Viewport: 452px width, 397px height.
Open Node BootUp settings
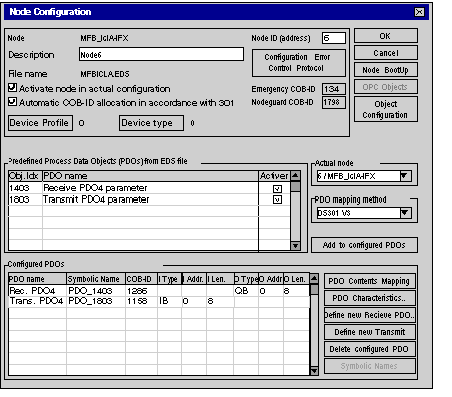tap(386, 70)
